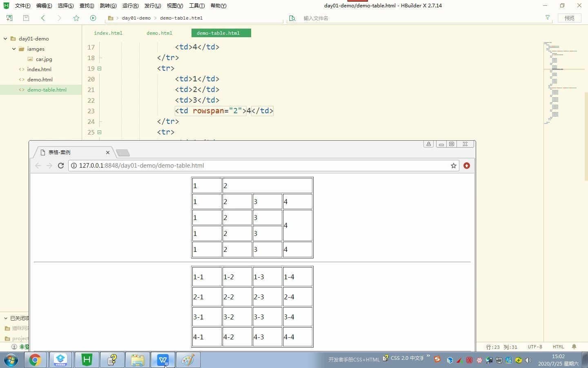Fold code block at line 25
Screen dimensions: 588x368
point(99,132)
